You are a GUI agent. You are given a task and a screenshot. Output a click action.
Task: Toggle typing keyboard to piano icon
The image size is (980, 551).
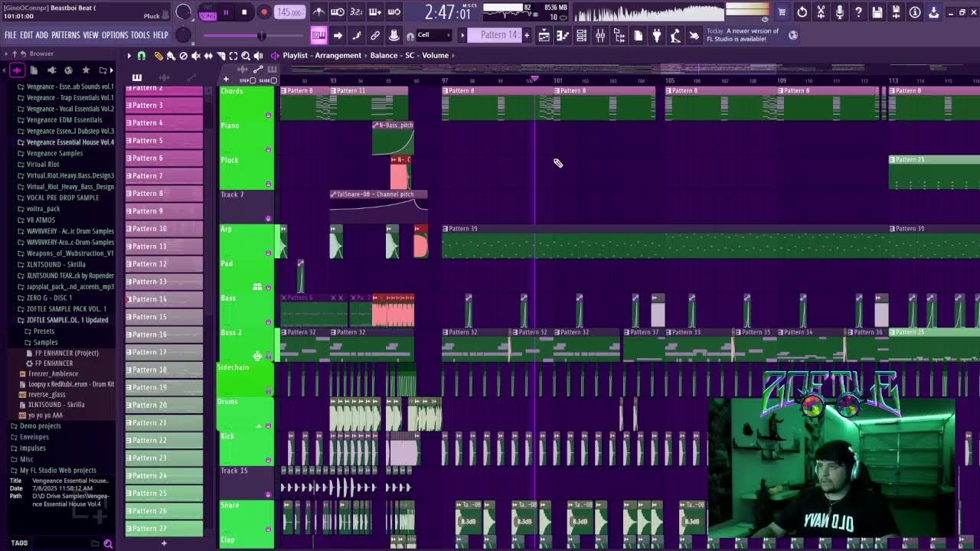coord(318,35)
